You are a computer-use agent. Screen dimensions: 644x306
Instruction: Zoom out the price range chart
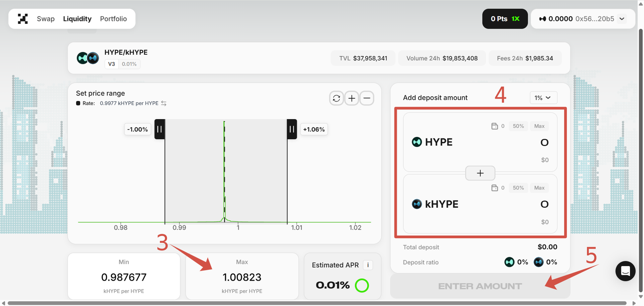tap(367, 98)
